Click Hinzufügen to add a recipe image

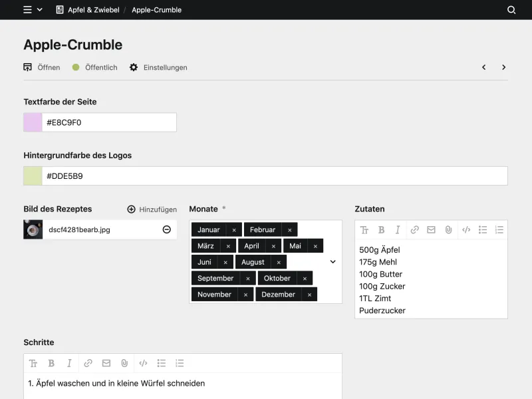[152, 209]
